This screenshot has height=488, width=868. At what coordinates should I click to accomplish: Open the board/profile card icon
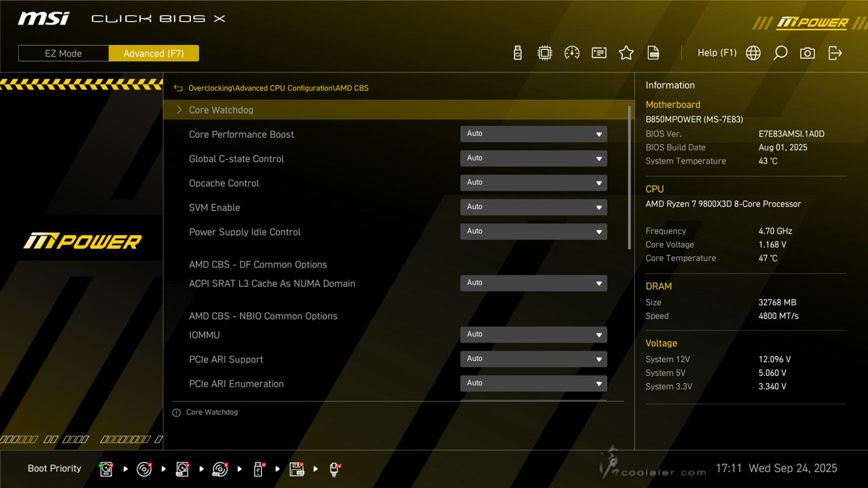coord(599,53)
